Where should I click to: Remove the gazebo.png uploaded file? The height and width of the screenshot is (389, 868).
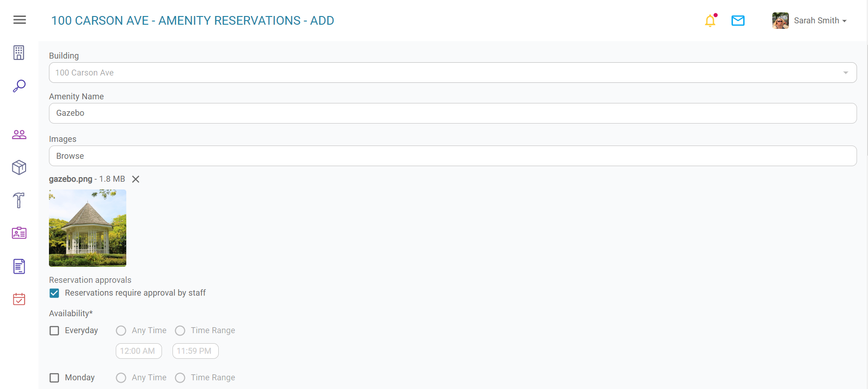pyautogui.click(x=136, y=179)
